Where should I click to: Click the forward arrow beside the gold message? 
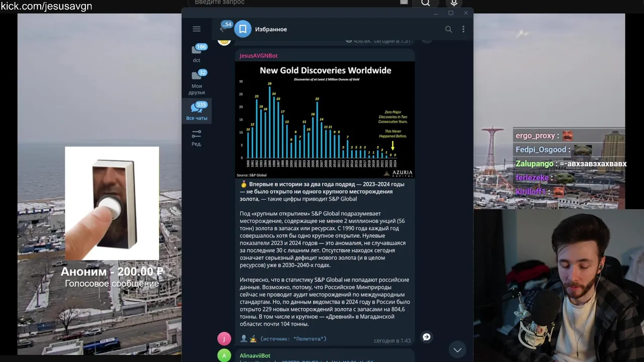tap(426, 337)
